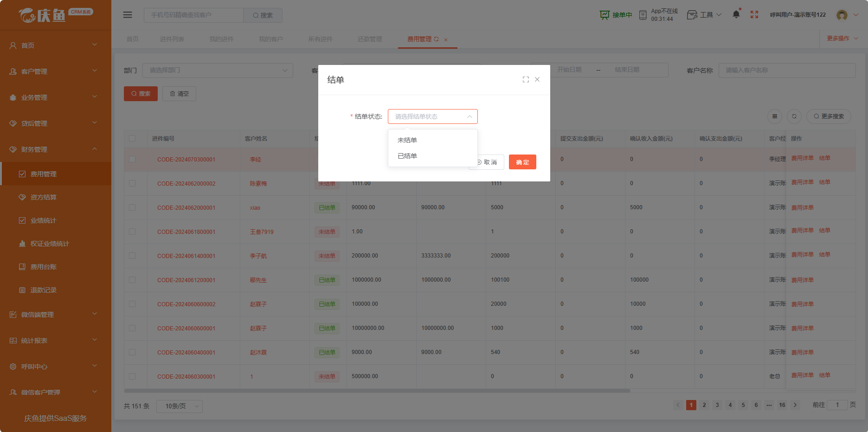This screenshot has width=868, height=432.
Task: Open 费用管理 in sidebar
Action: click(x=56, y=174)
